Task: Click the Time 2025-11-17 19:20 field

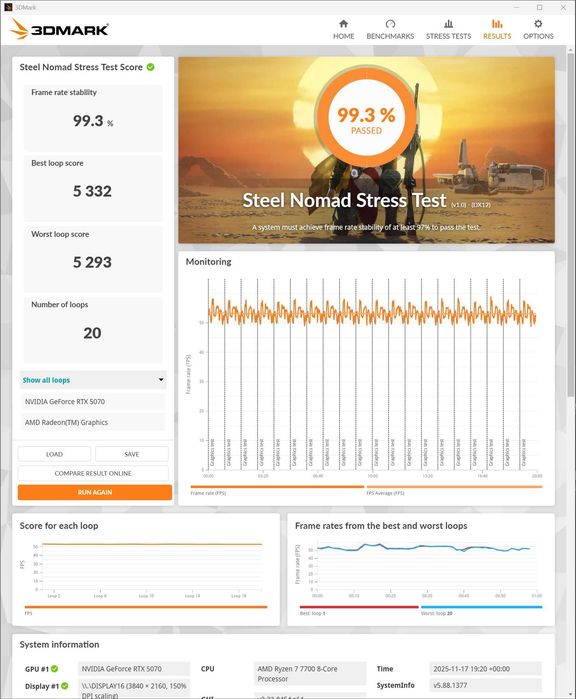Action: [x=485, y=669]
